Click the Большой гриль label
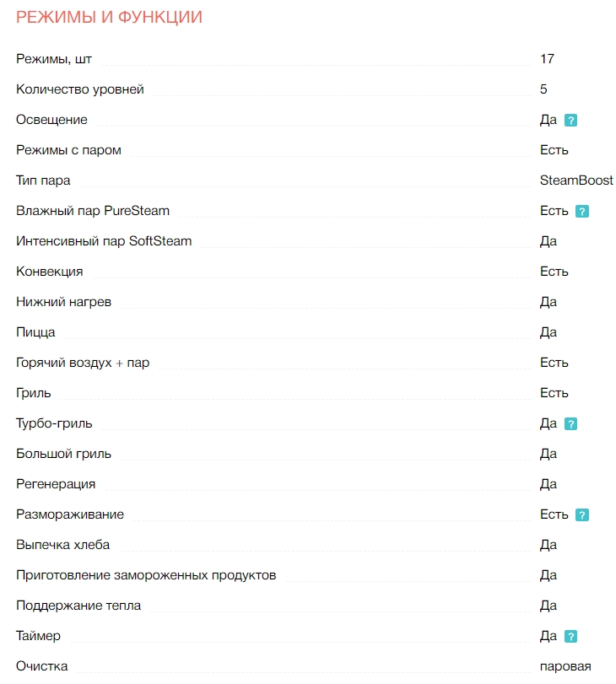Screen dimensions: 616x684 coord(63,454)
